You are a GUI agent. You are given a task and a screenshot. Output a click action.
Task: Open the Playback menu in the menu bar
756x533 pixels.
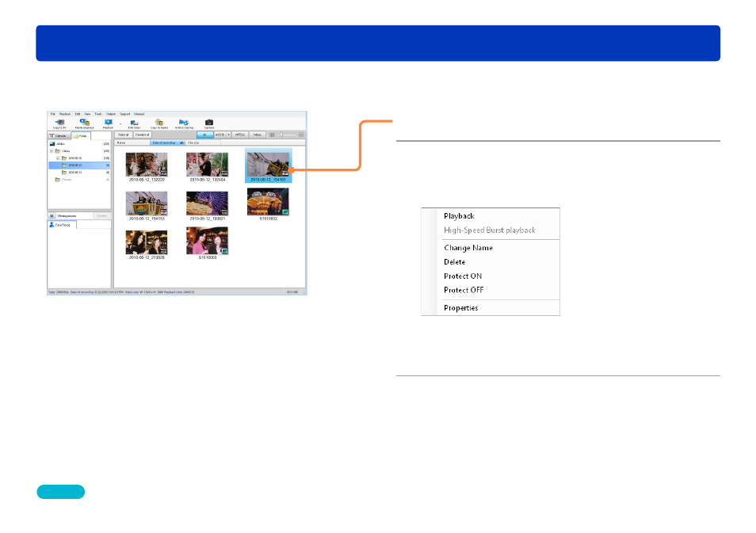(65, 114)
